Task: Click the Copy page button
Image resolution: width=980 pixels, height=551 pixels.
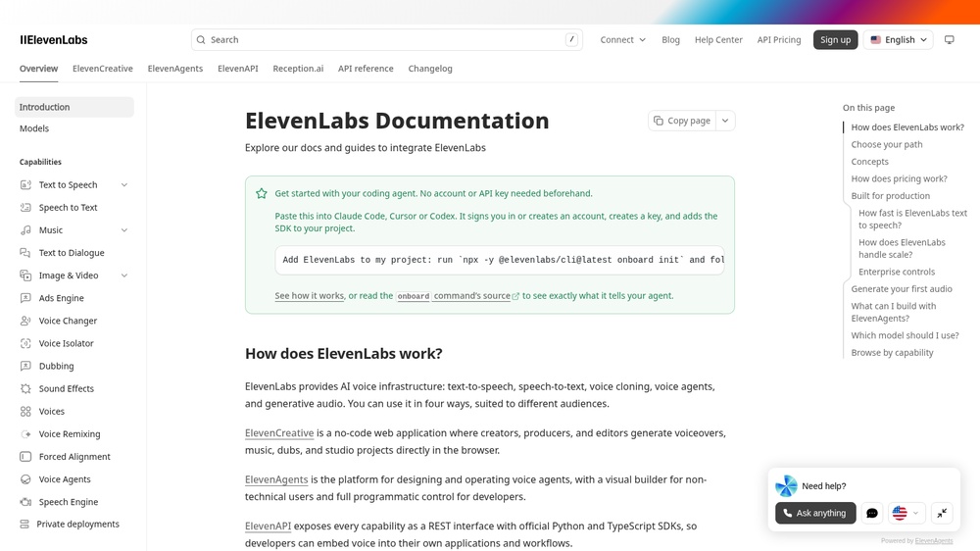Action: 682,121
